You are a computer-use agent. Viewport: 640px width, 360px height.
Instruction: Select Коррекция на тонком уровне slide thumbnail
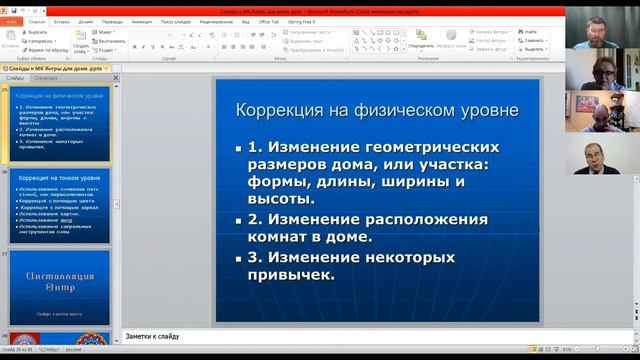(x=60, y=206)
